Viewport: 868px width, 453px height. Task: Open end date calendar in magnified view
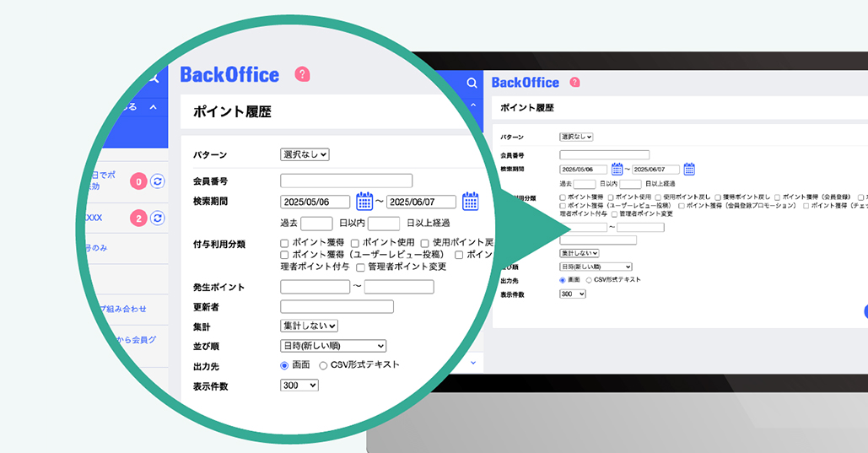[x=470, y=201]
